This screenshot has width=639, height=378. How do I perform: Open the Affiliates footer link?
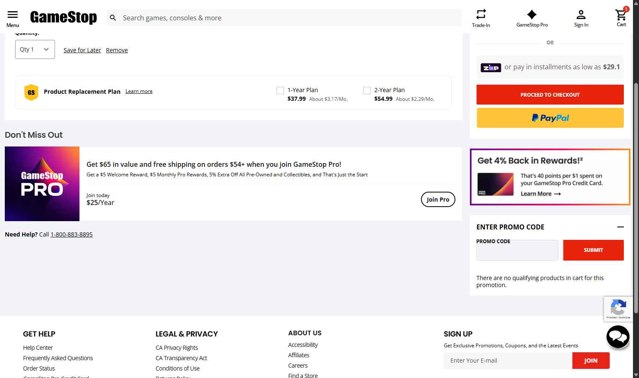tap(298, 355)
